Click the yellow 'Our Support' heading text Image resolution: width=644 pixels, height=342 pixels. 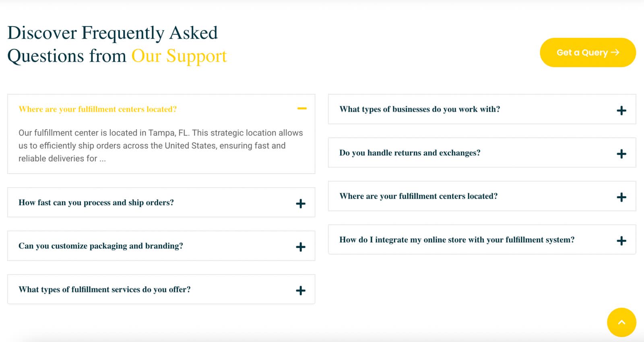(x=179, y=56)
